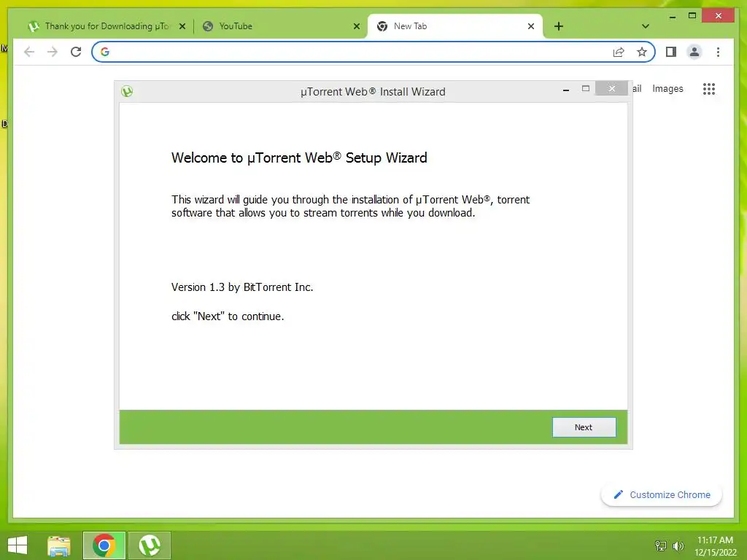Minimize the µTorrent Web Install Wizard window
The width and height of the screenshot is (747, 560).
tap(566, 89)
